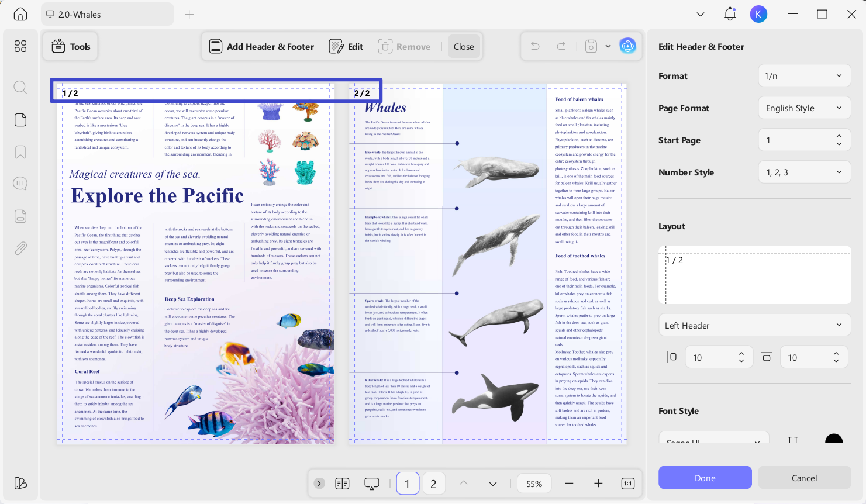Click the Start Page input field

(804, 140)
